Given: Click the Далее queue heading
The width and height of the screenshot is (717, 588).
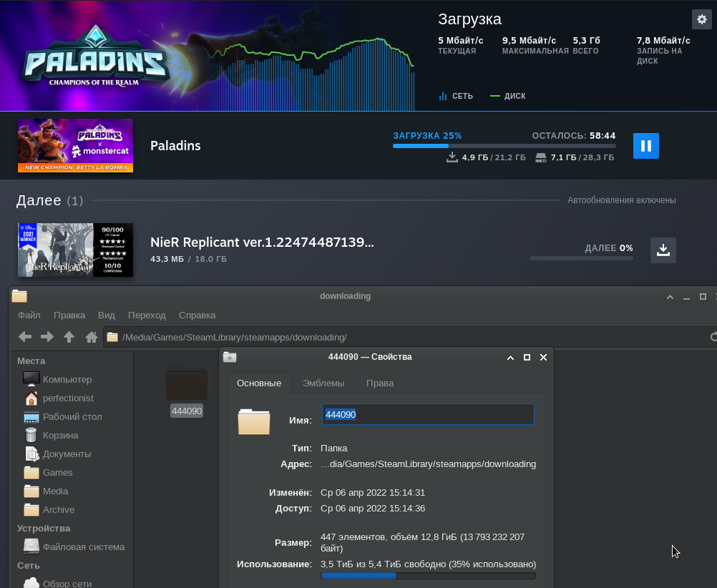Looking at the screenshot, I should (x=39, y=200).
